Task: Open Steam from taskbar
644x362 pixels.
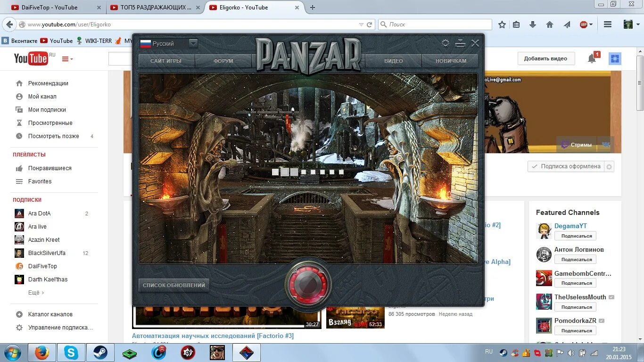Action: click(100, 353)
